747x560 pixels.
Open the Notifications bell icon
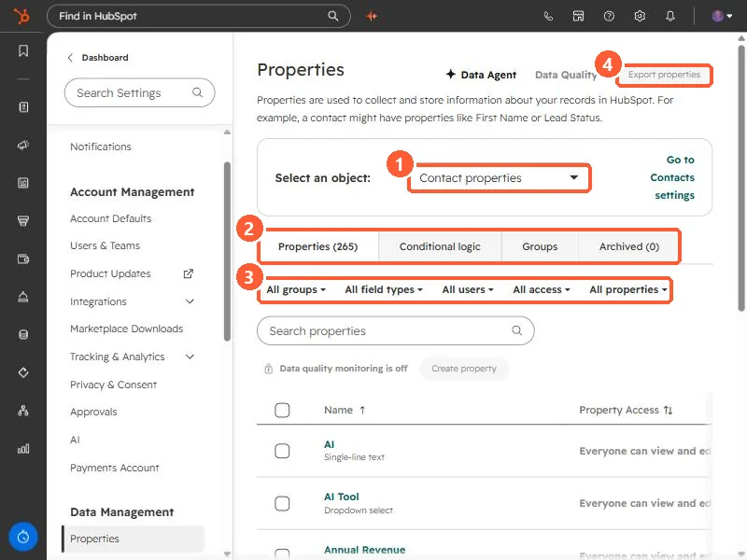pyautogui.click(x=670, y=16)
